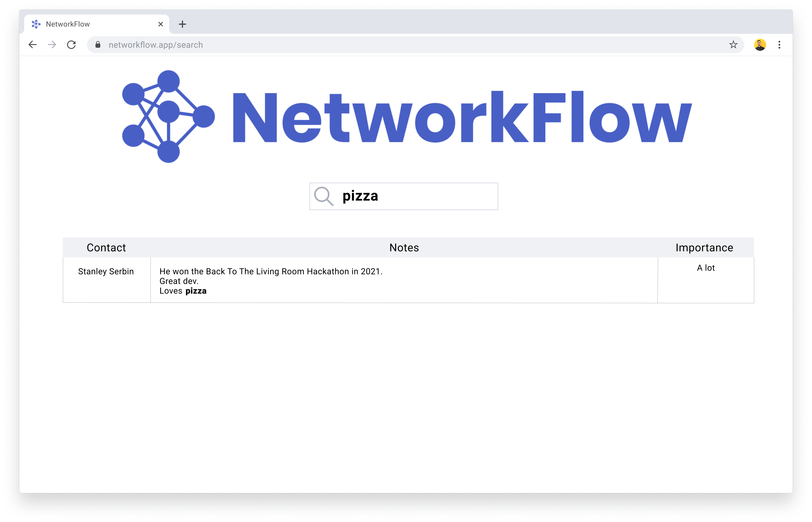This screenshot has width=812, height=522.
Task: Click the URL in the address bar
Action: 156,44
